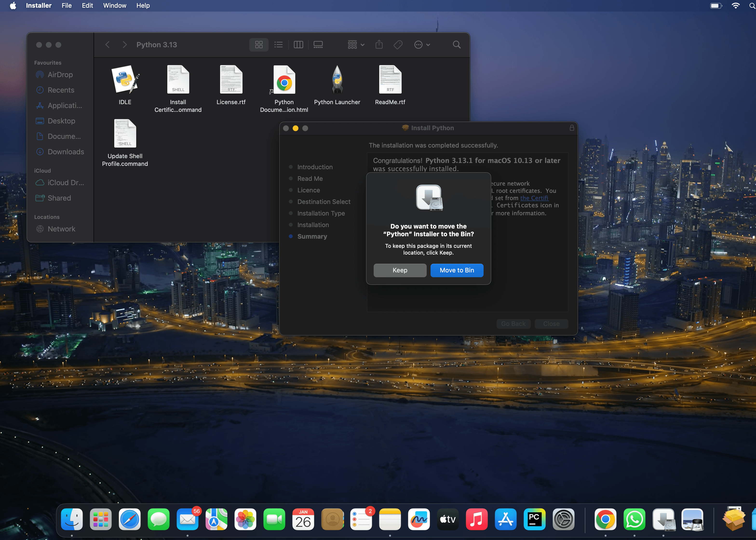756x540 pixels.
Task: Open the Finder group-by dropdown
Action: coord(356,45)
